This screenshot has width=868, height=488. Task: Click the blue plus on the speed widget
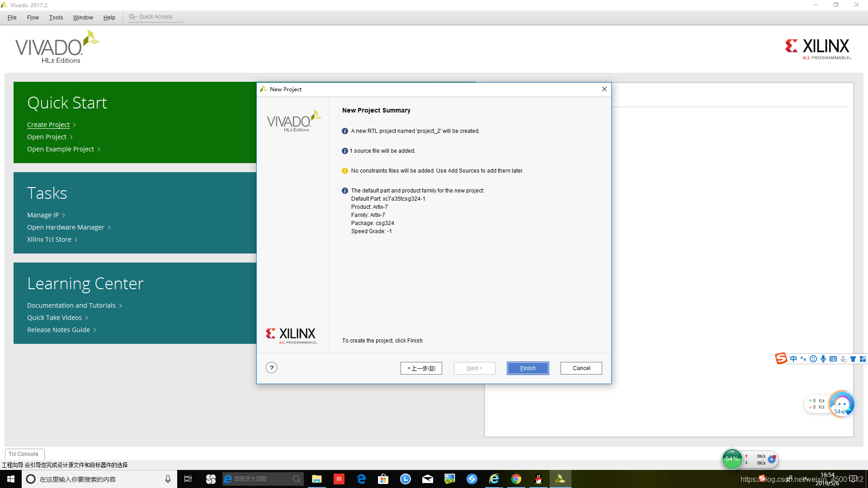[772, 459]
